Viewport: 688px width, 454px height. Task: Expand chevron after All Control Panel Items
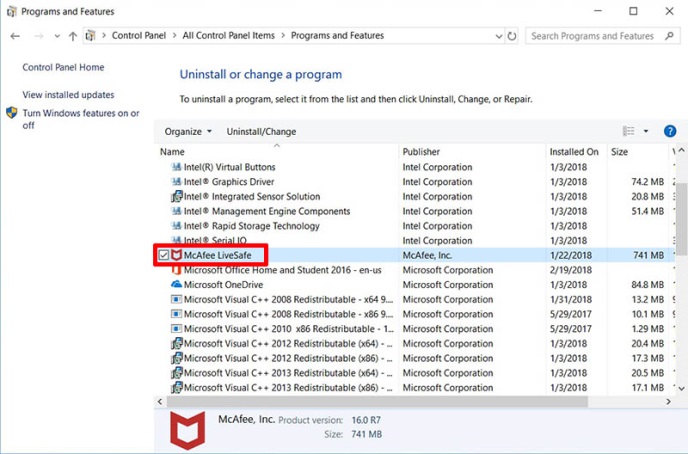coord(283,36)
